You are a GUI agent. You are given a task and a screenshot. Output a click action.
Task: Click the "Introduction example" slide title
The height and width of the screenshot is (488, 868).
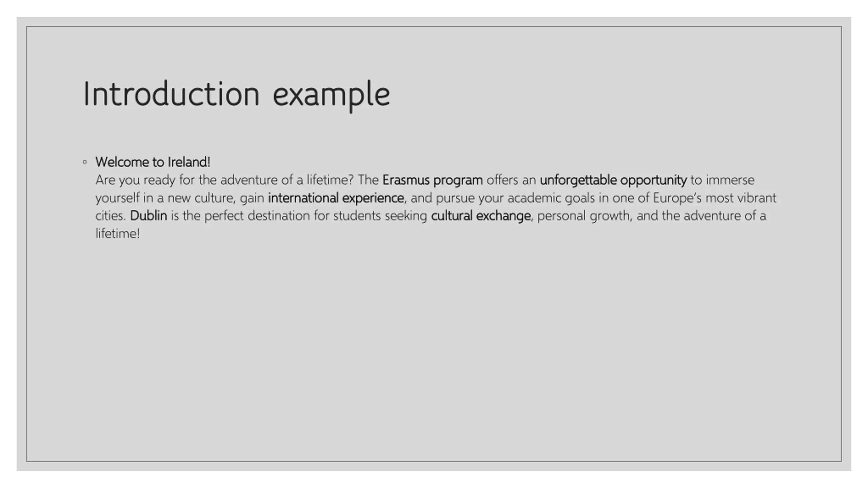tap(236, 94)
